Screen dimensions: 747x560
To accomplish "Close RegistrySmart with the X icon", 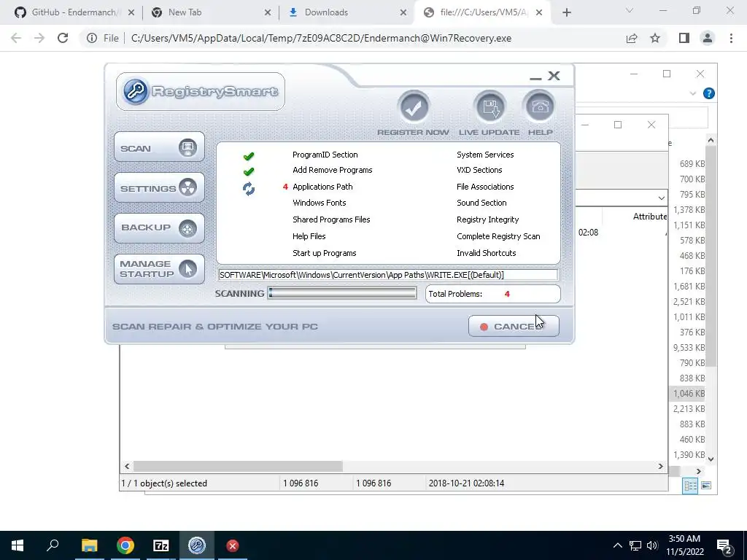I will 554,76.
